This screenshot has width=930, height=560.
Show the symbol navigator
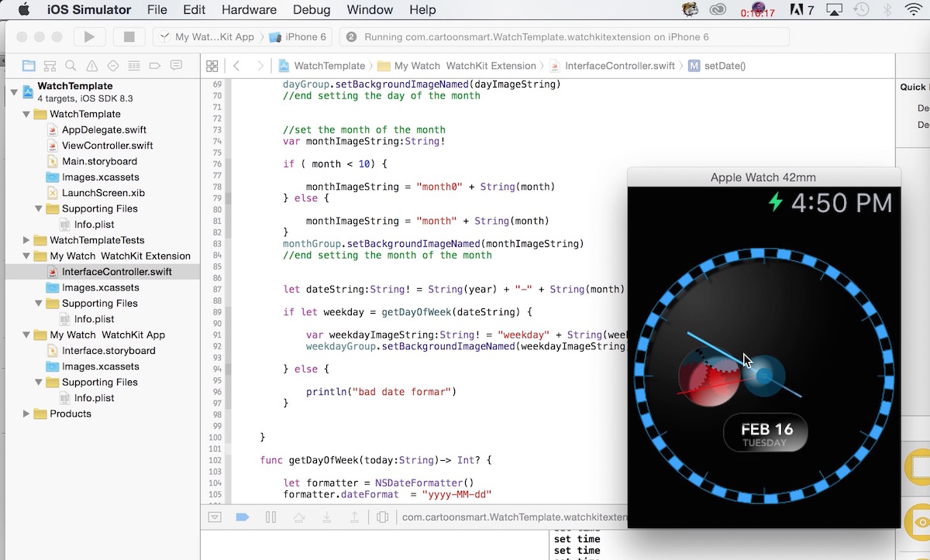click(50, 66)
